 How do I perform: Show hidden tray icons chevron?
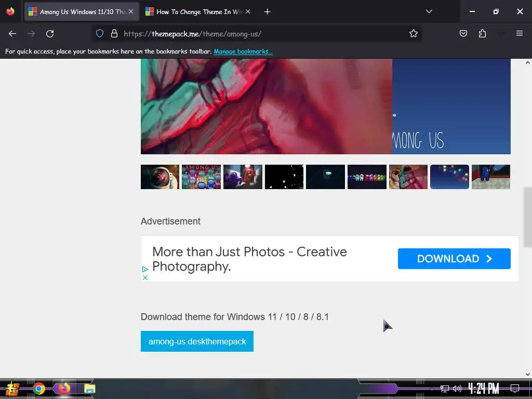click(432, 389)
